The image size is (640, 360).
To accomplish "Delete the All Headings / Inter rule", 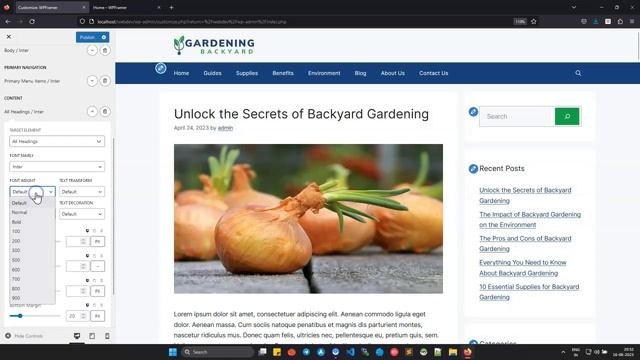I will click(x=105, y=111).
